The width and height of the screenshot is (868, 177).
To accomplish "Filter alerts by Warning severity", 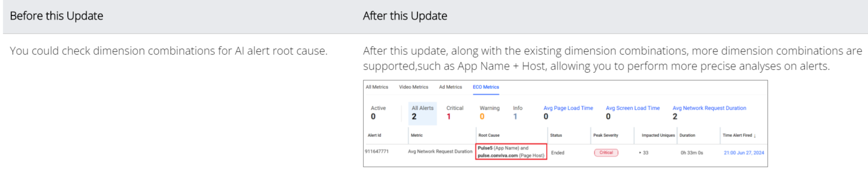I will coord(489,113).
